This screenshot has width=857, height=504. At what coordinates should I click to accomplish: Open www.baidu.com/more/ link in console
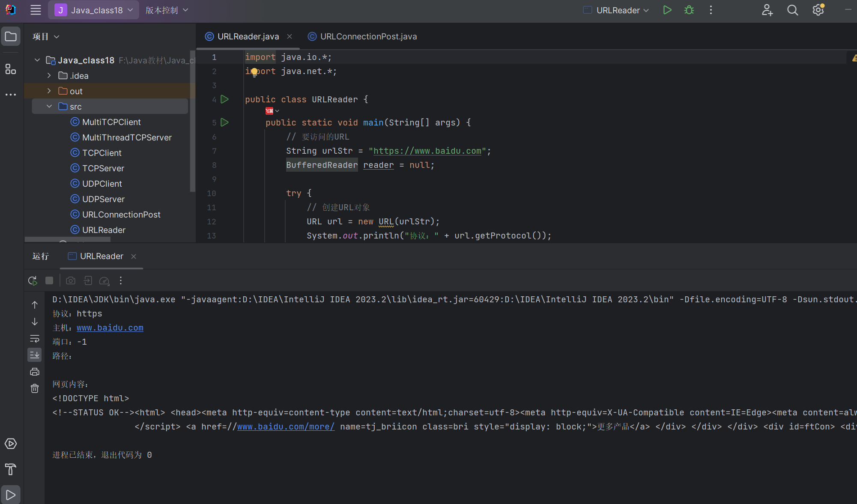click(286, 426)
